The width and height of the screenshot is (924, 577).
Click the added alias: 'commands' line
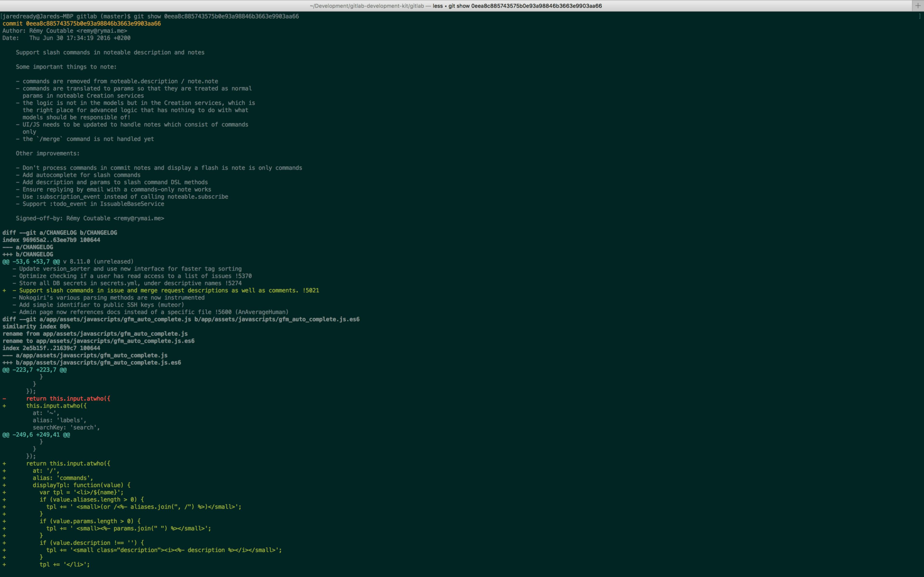pyautogui.click(x=63, y=478)
